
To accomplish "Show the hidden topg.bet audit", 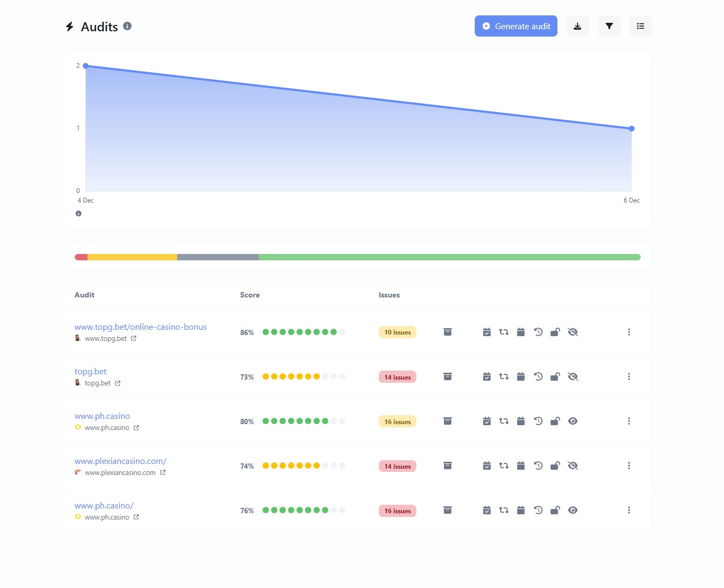I will point(573,376).
